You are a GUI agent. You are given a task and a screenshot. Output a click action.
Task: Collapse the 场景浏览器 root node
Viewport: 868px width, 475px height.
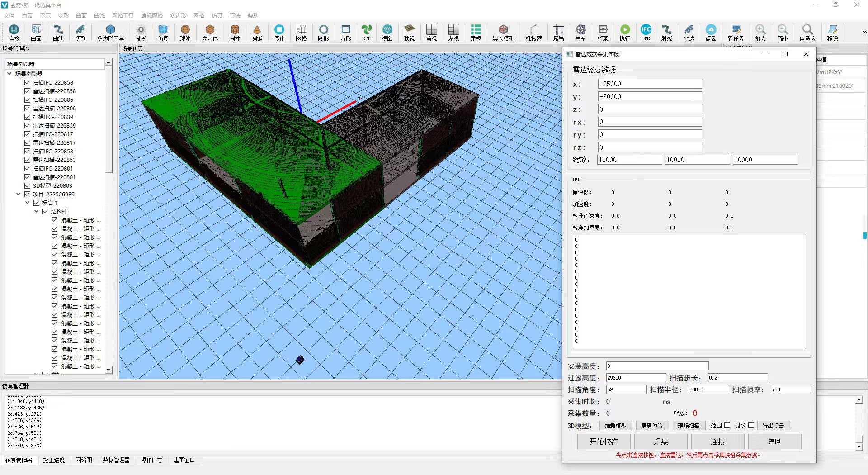click(x=9, y=74)
